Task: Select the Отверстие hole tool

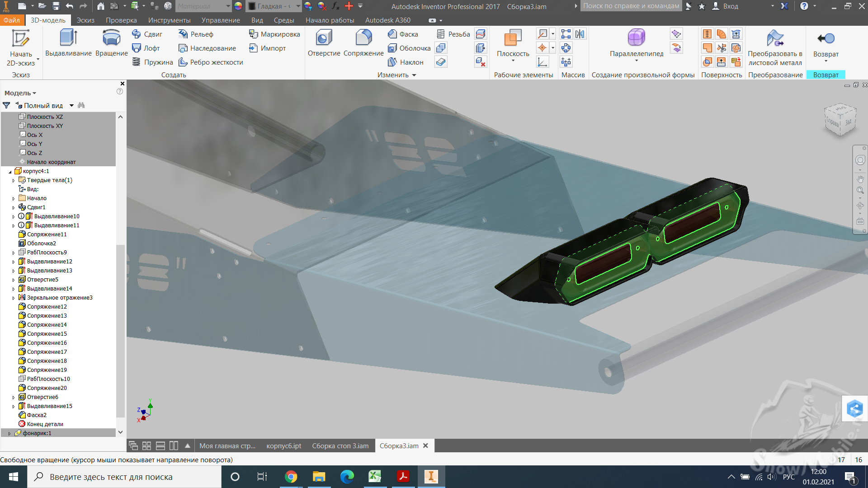Action: [324, 43]
